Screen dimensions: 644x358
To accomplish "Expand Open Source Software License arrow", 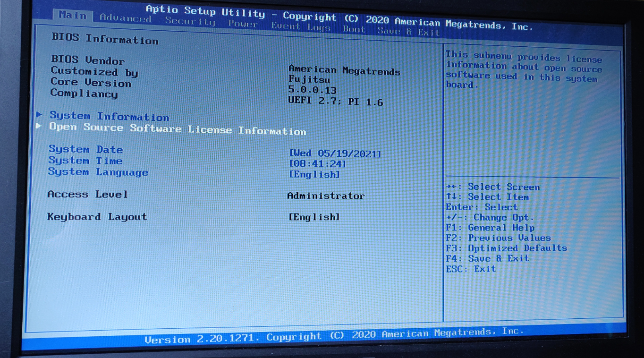I will point(39,126).
